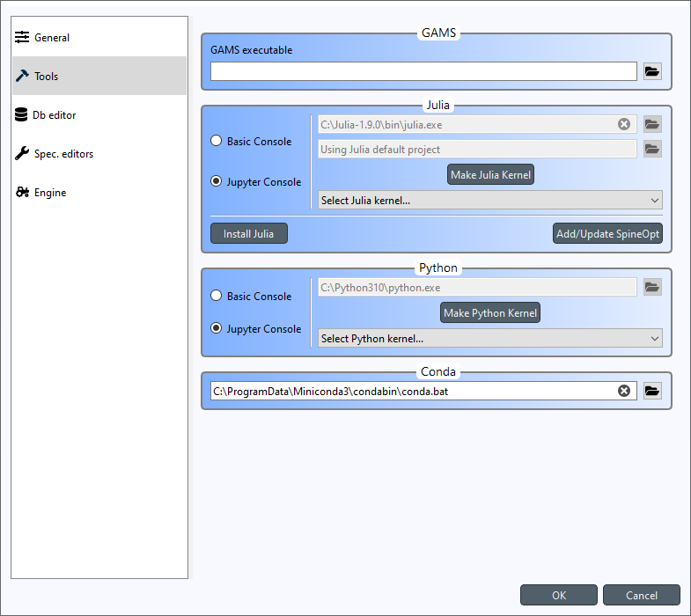The width and height of the screenshot is (691, 616).
Task: Select Julia Basic Console option
Action: click(251, 141)
